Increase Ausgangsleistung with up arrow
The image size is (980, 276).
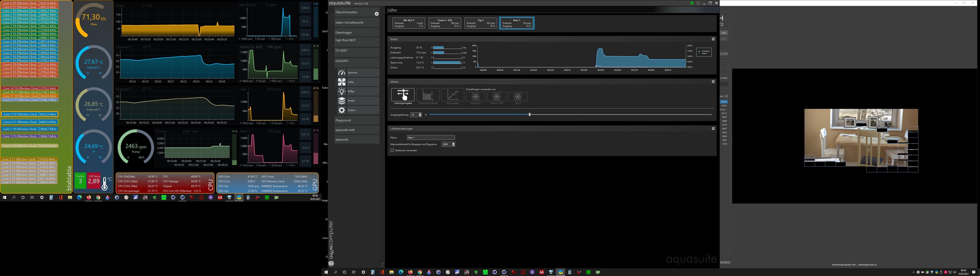coord(420,114)
